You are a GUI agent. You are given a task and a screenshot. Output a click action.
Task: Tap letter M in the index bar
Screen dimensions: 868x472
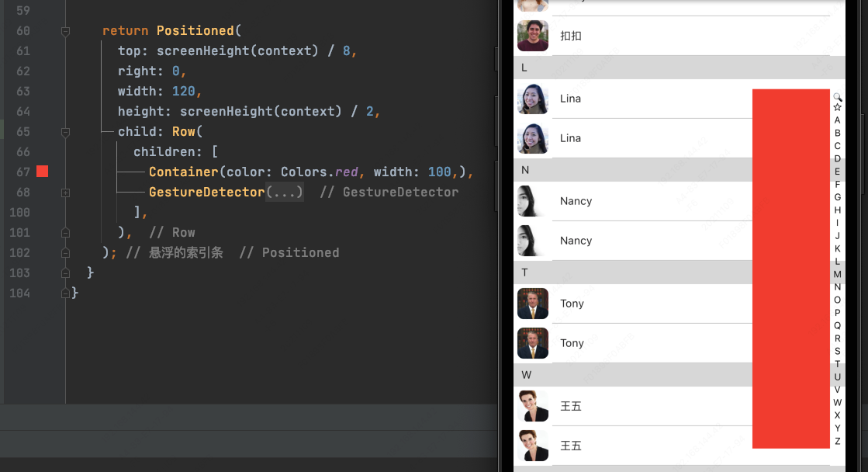click(838, 274)
